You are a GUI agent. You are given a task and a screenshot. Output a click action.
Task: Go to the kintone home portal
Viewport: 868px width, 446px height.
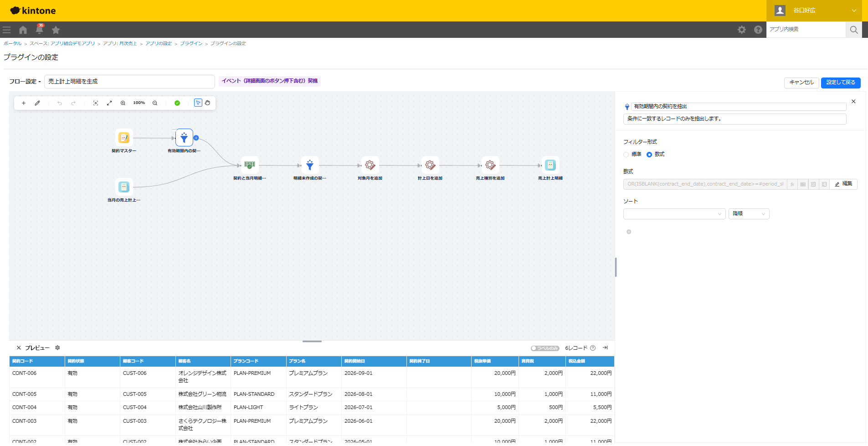pyautogui.click(x=23, y=30)
